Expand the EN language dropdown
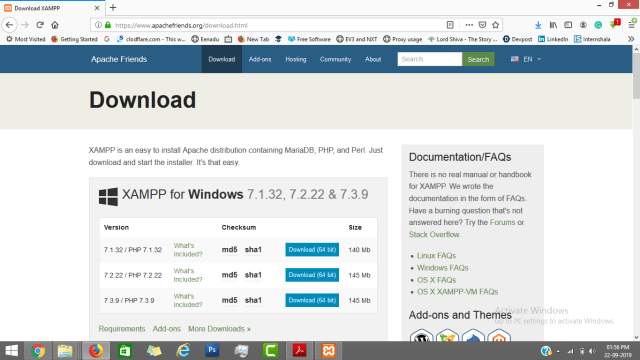 (x=526, y=59)
